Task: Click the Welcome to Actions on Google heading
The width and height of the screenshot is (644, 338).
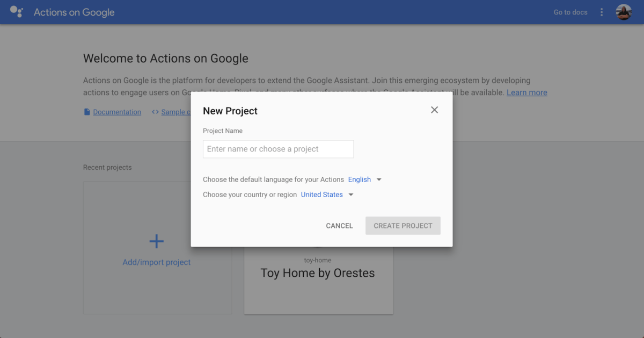Action: click(165, 59)
